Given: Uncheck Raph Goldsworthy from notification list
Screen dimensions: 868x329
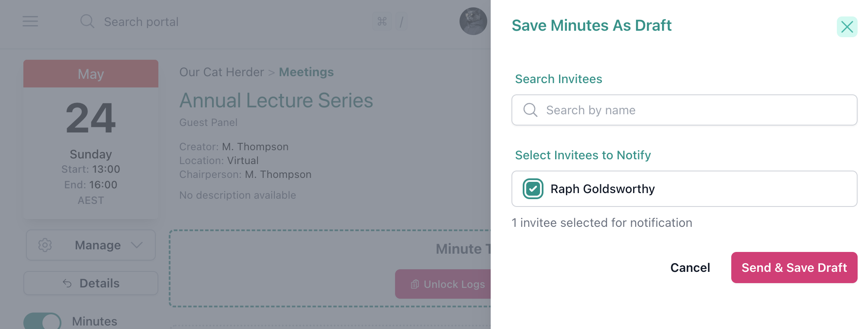Looking at the screenshot, I should click(533, 189).
